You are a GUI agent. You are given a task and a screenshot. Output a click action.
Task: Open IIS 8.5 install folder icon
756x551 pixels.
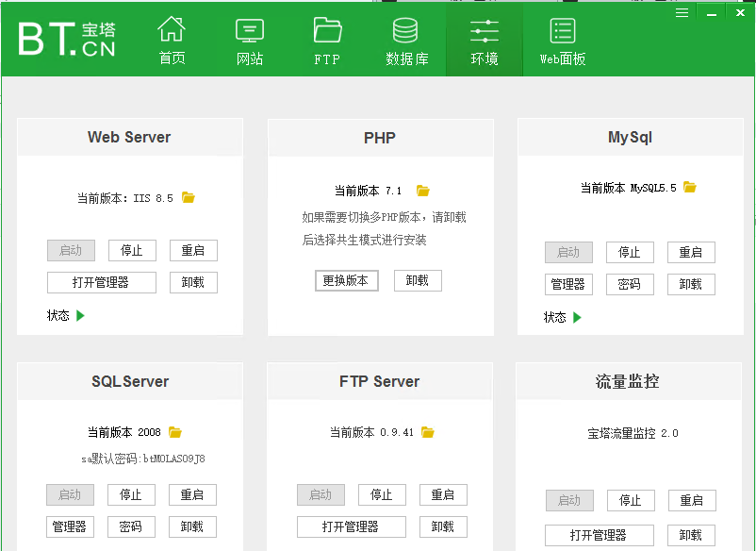point(188,197)
